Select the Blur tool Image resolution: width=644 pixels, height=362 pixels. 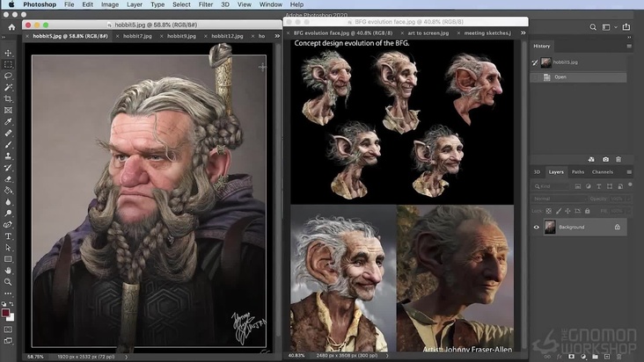[8, 202]
